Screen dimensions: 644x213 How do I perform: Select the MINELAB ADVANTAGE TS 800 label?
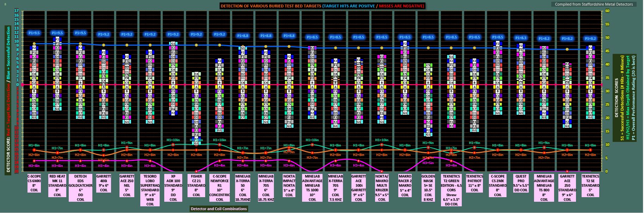click(x=544, y=188)
